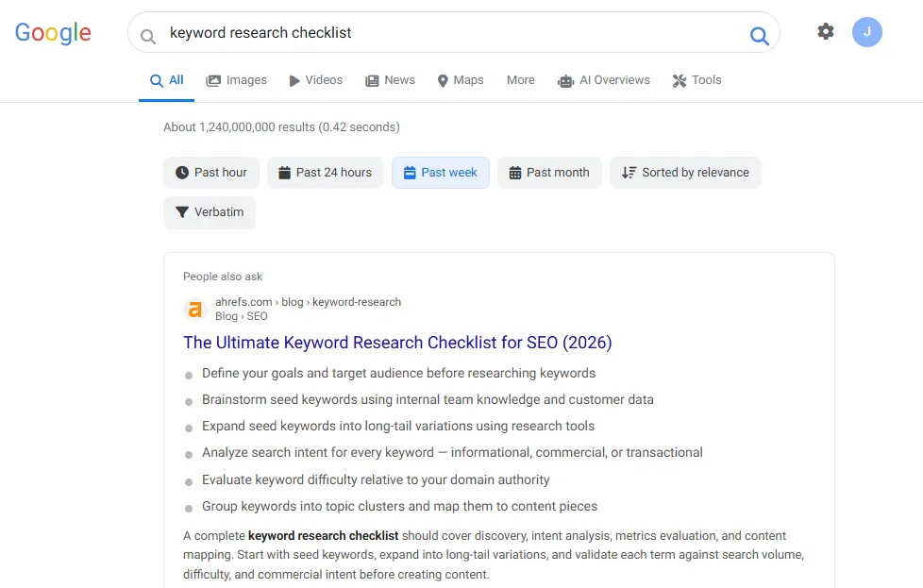This screenshot has height=588, width=923.
Task: Open the Sorted by relevance dropdown
Action: [x=685, y=172]
